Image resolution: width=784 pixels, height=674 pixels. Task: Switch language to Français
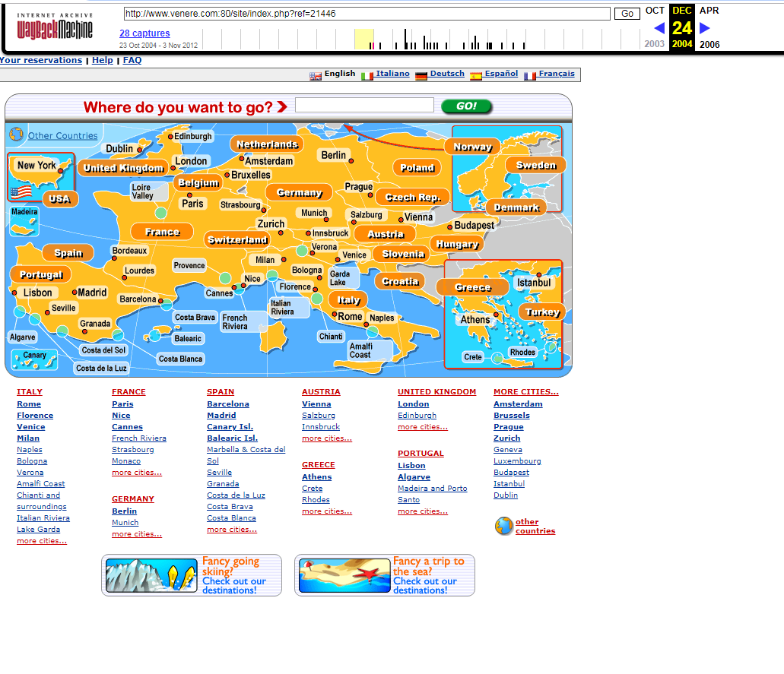tap(557, 74)
